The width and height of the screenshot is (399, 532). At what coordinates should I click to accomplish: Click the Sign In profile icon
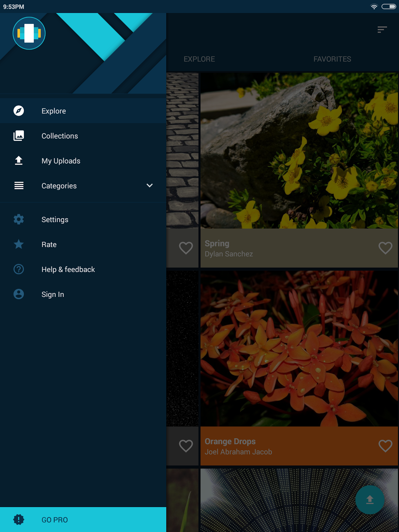pos(19,294)
